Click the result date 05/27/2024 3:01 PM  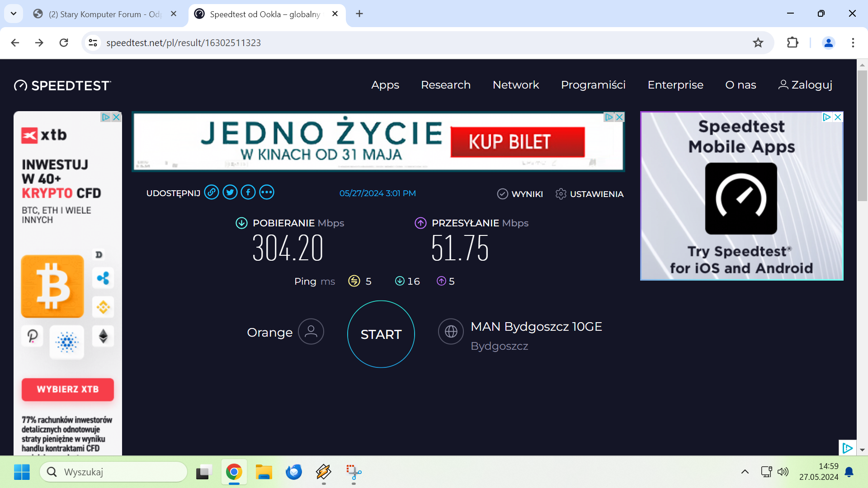pos(377,193)
